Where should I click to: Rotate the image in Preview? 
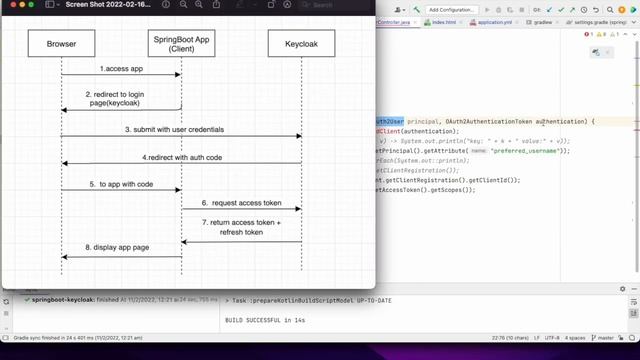click(271, 4)
